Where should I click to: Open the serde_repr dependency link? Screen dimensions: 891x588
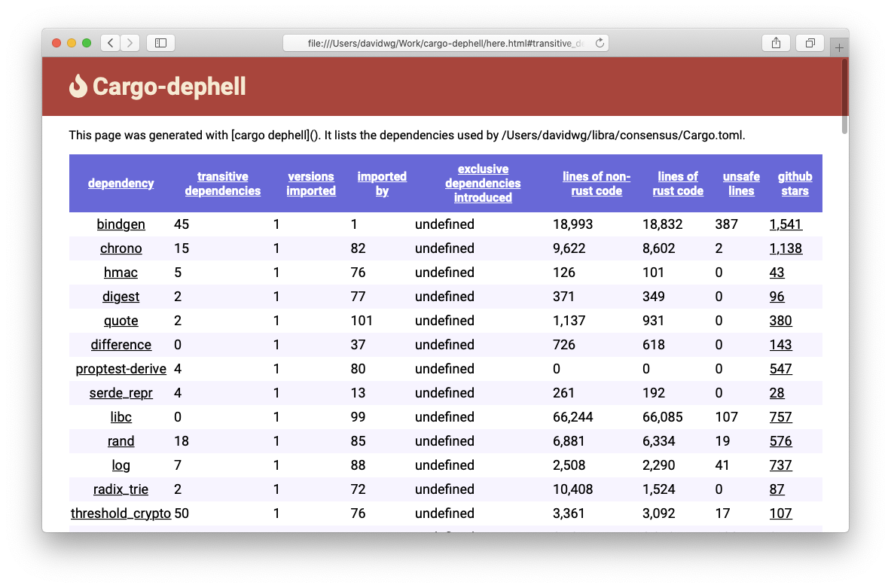click(121, 393)
